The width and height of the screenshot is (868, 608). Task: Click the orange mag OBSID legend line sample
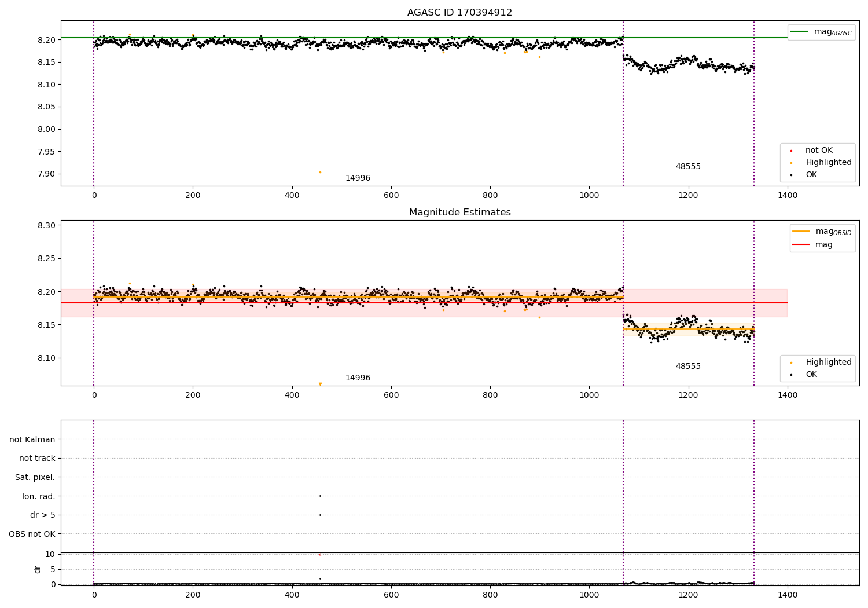[x=801, y=232]
